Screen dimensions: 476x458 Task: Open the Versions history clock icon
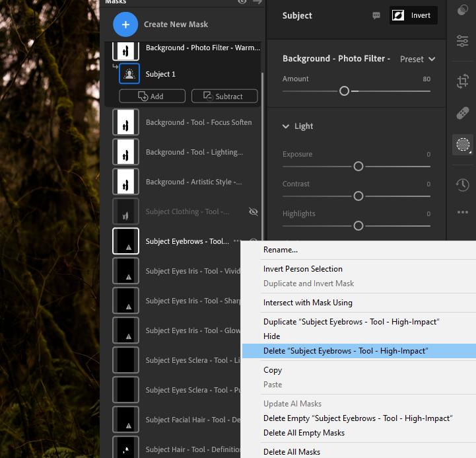(x=462, y=185)
